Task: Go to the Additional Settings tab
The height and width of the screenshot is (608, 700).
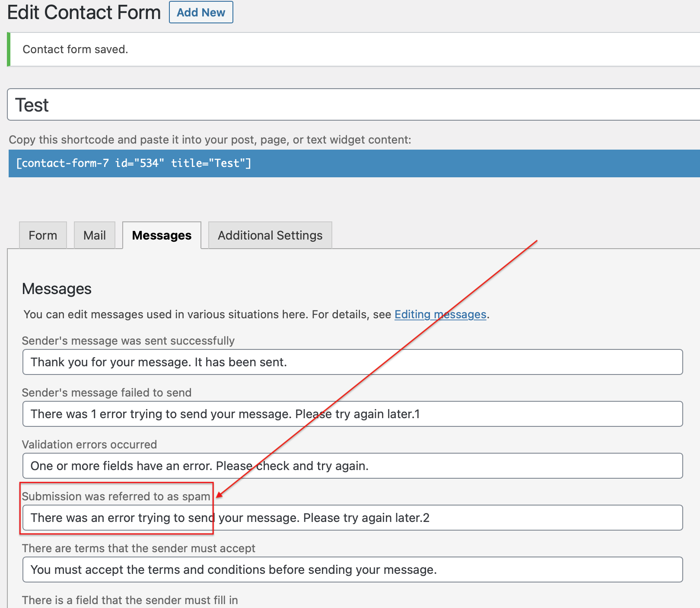Action: coord(270,235)
